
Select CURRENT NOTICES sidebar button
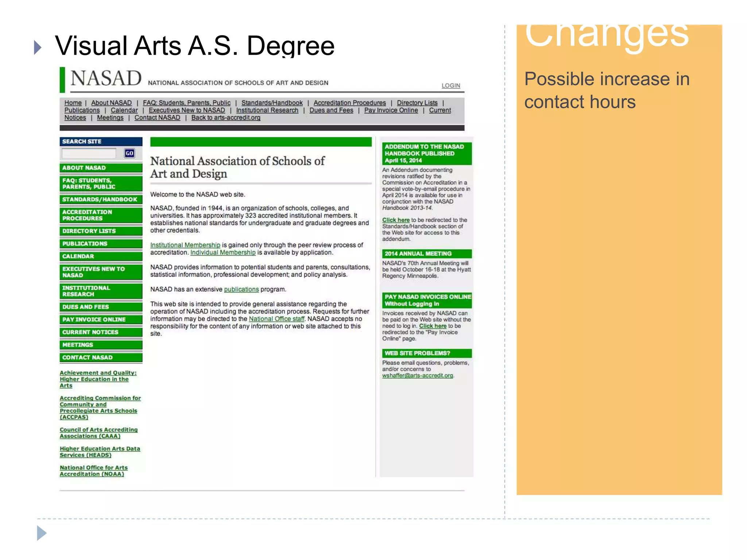pos(101,332)
